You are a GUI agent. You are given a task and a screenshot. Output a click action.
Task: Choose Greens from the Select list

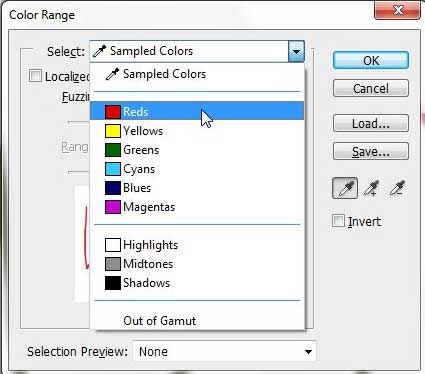[x=197, y=150]
